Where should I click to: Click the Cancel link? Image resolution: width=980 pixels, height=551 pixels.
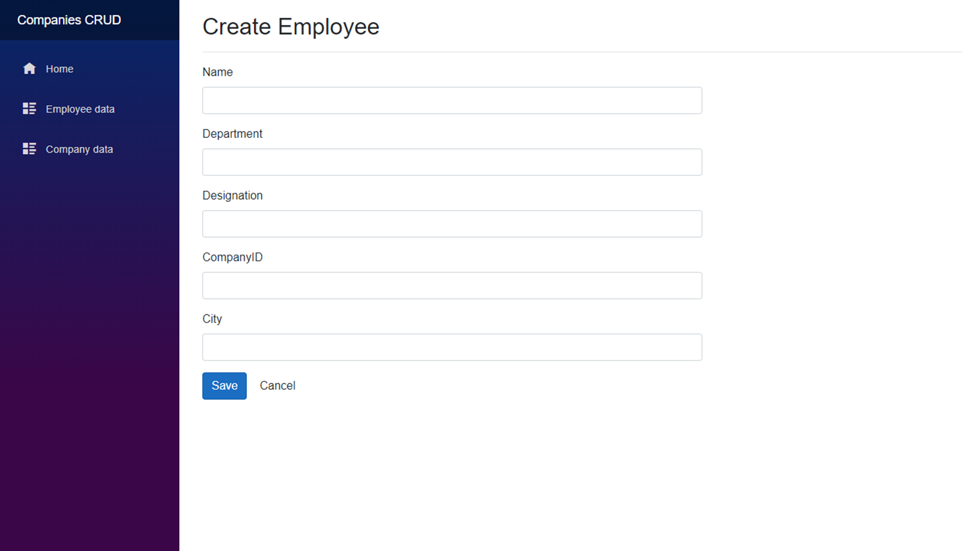[x=277, y=385]
